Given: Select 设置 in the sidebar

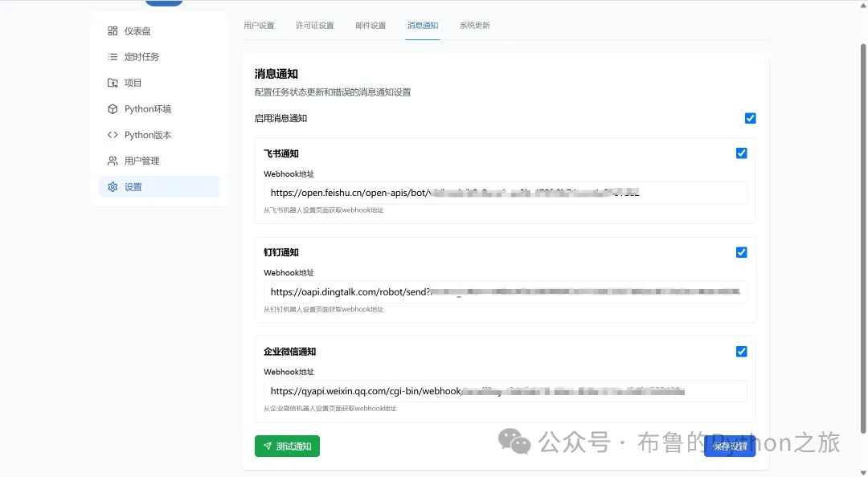Looking at the screenshot, I should coord(159,187).
